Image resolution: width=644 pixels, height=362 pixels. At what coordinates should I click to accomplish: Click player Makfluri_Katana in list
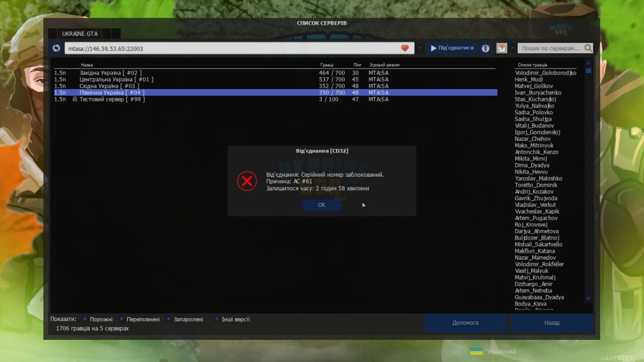click(x=535, y=251)
